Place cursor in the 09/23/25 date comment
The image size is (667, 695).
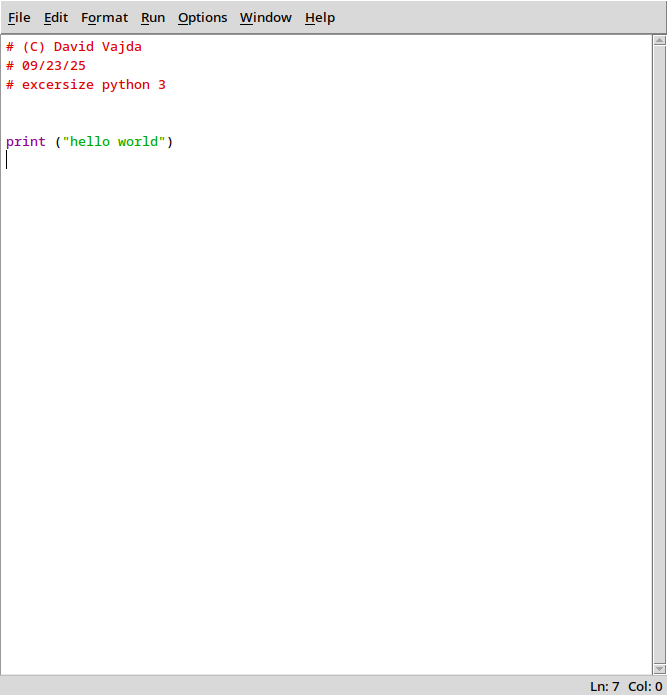(x=54, y=66)
